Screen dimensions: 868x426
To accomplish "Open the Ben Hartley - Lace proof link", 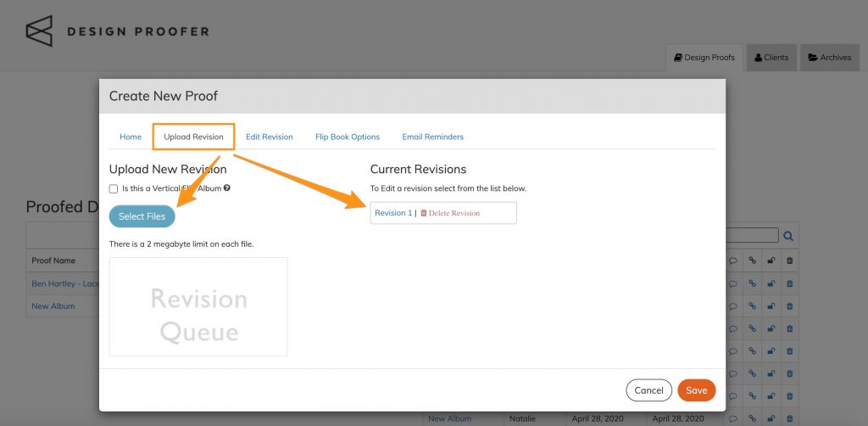I will pyautogui.click(x=65, y=283).
